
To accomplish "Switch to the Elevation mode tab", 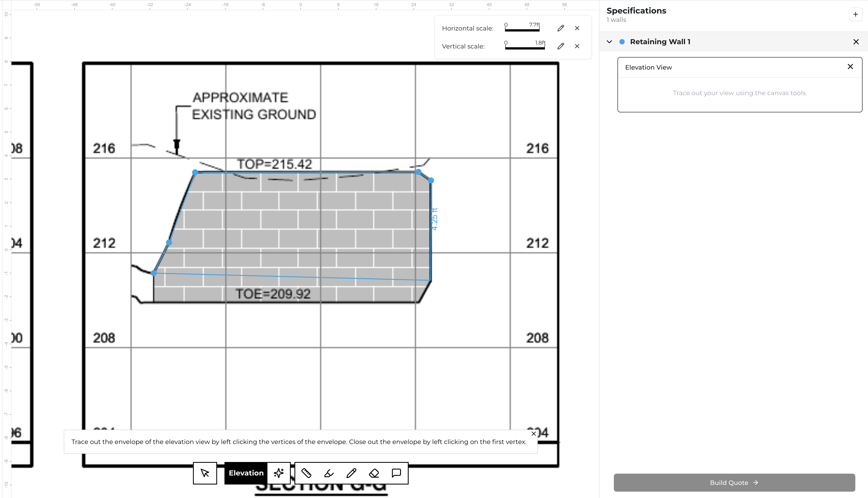I will tap(246, 473).
